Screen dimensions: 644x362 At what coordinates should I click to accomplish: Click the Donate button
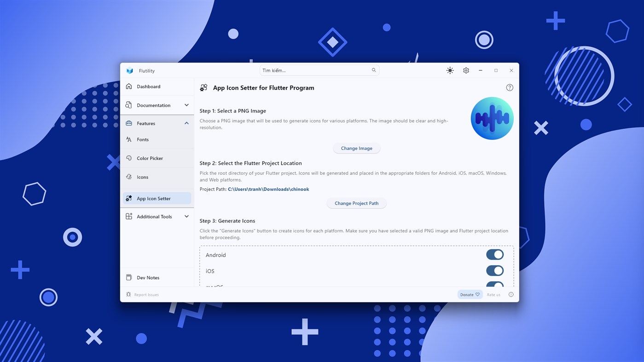click(470, 294)
